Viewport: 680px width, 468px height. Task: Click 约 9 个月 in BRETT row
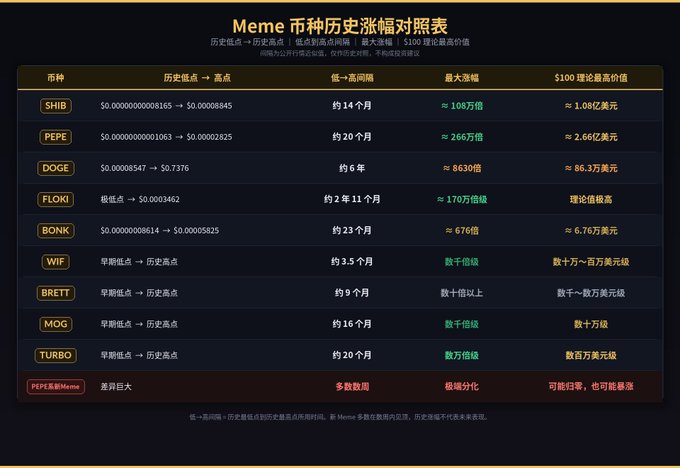tap(352, 293)
